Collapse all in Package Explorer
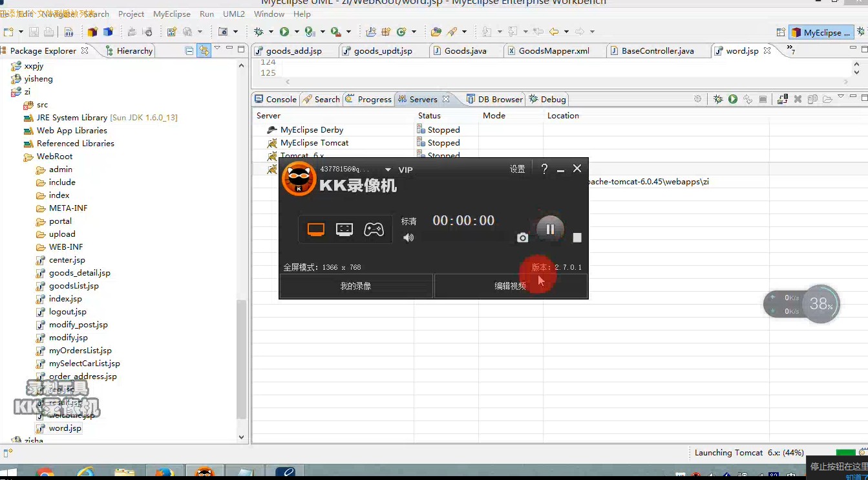The height and width of the screenshot is (480, 868). (189, 50)
